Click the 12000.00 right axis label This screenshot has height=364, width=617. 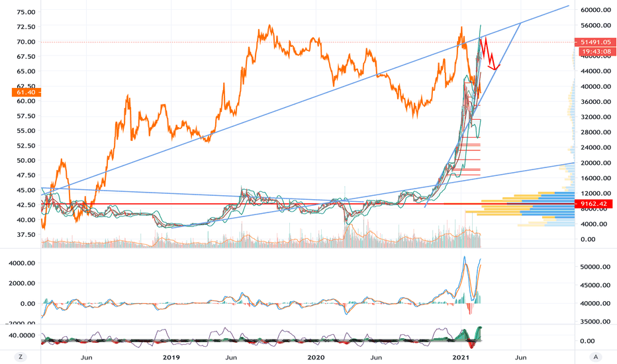tap(596, 193)
